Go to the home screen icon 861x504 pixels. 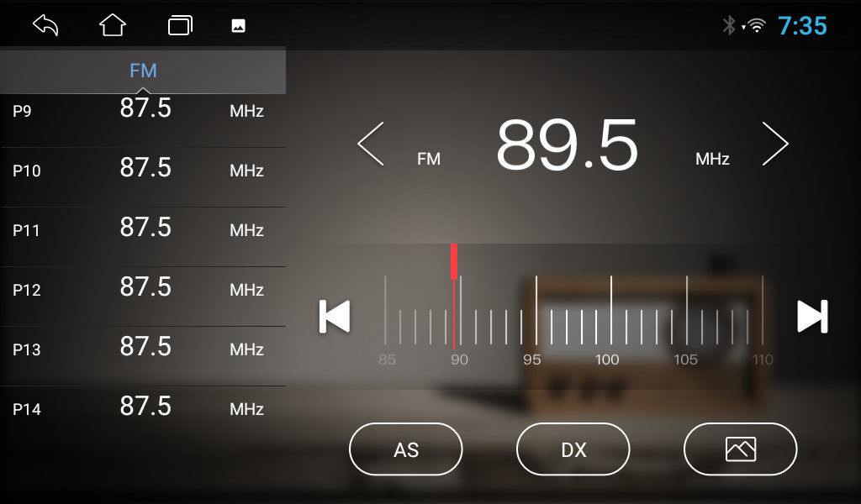point(113,25)
